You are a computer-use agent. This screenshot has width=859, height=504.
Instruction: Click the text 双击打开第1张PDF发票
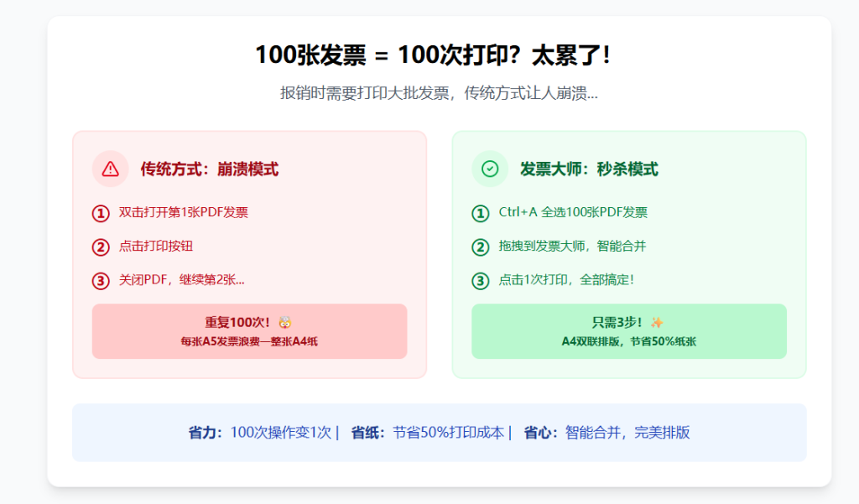[x=184, y=213]
